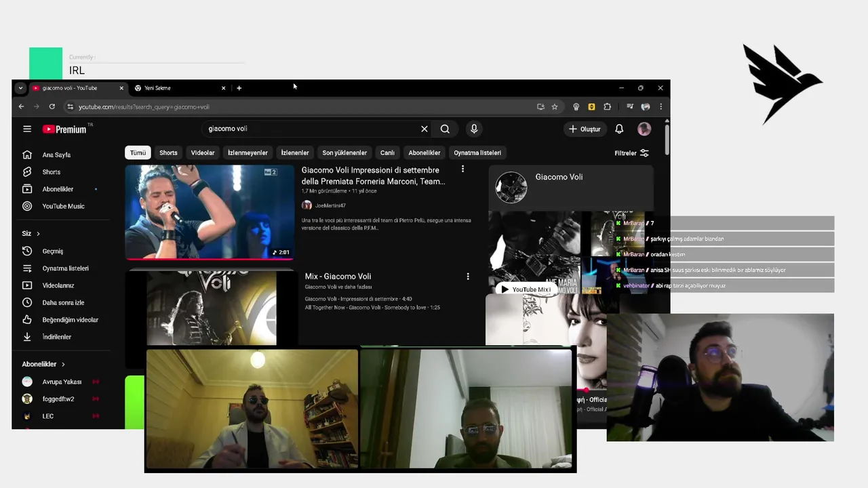
Task: Start voice search with the microphone icon
Action: 474,129
